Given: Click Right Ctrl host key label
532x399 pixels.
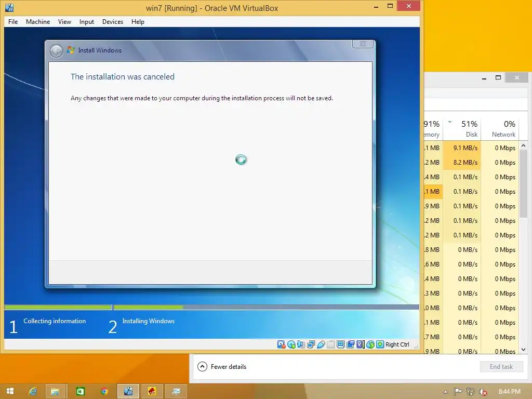Looking at the screenshot, I should tap(397, 344).
